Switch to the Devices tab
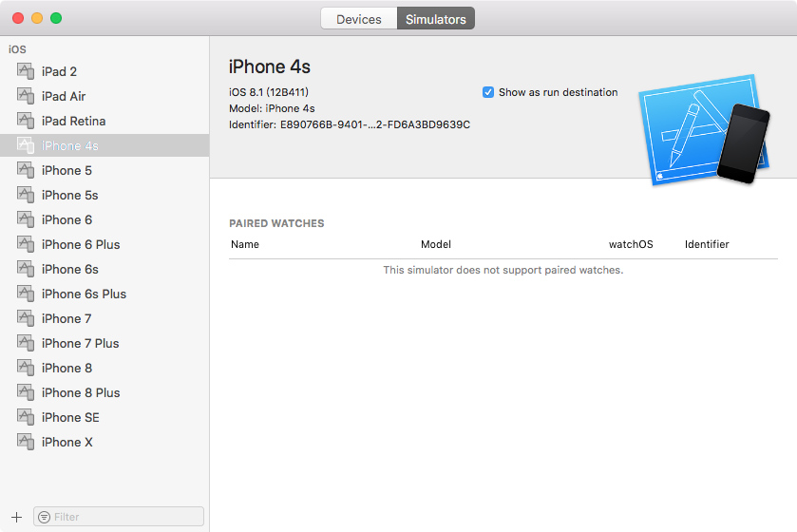Viewport: 797px width, 532px height. point(359,19)
